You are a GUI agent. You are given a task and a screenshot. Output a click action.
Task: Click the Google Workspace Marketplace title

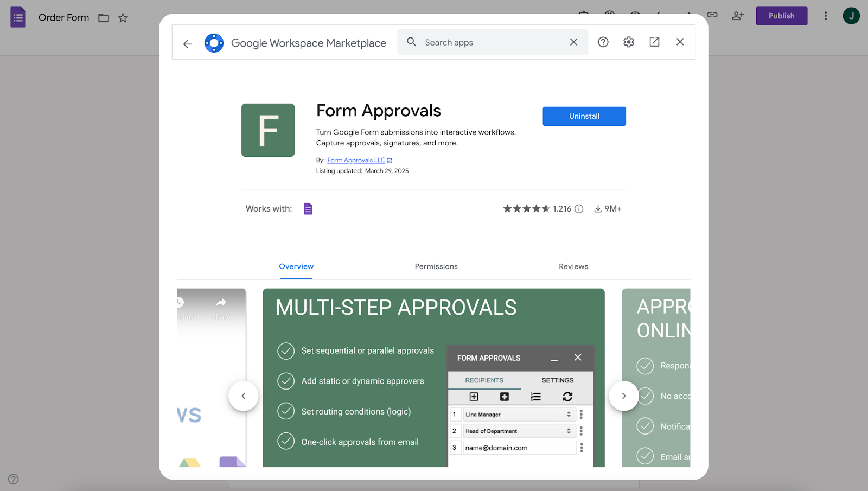coord(309,43)
